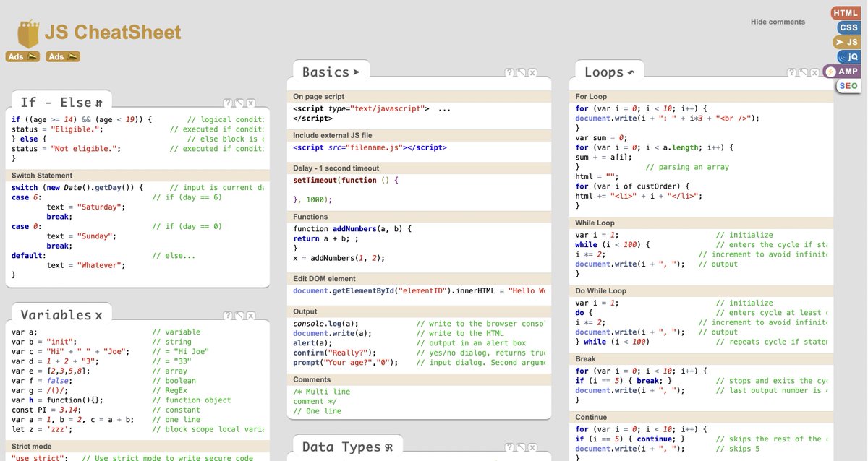Click the if (i == 5) { break; } line
This screenshot has width=868, height=461.
click(624, 381)
